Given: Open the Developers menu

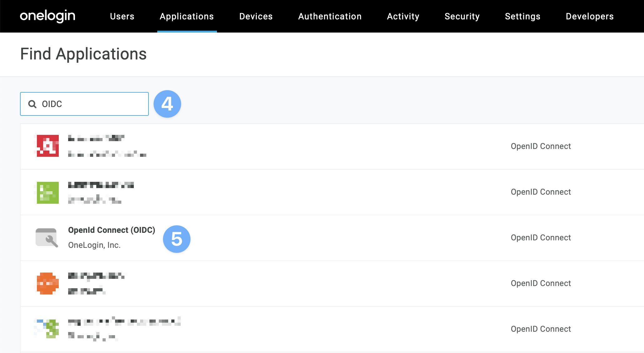Looking at the screenshot, I should pos(590,16).
